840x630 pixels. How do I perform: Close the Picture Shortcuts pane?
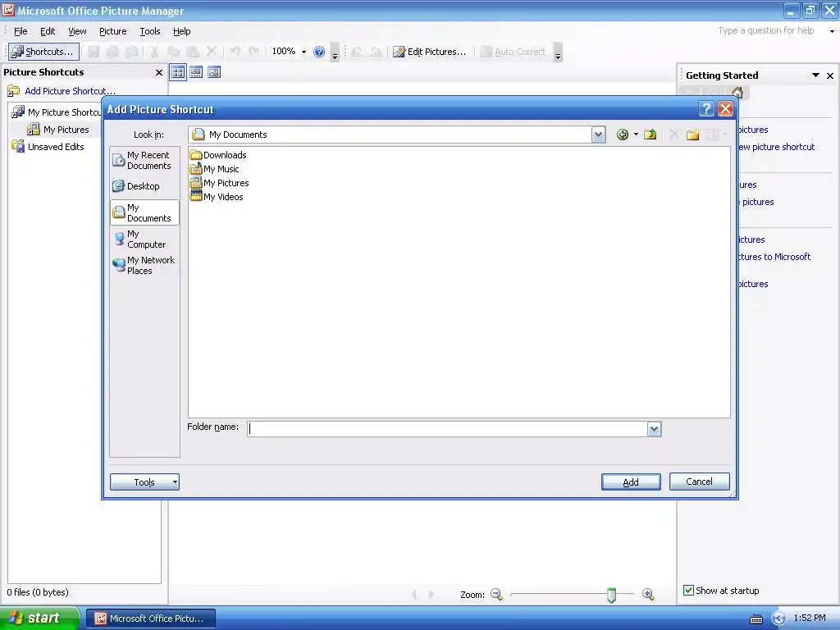tap(158, 72)
